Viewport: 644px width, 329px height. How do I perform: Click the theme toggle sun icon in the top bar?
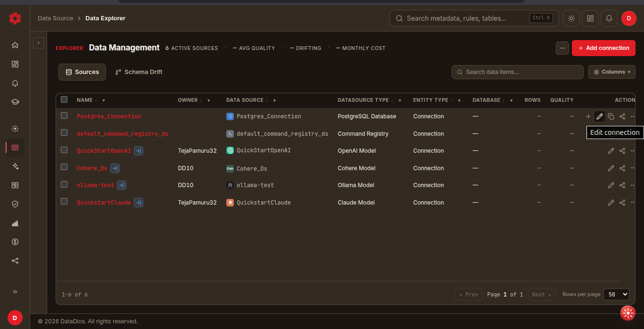[x=571, y=18]
